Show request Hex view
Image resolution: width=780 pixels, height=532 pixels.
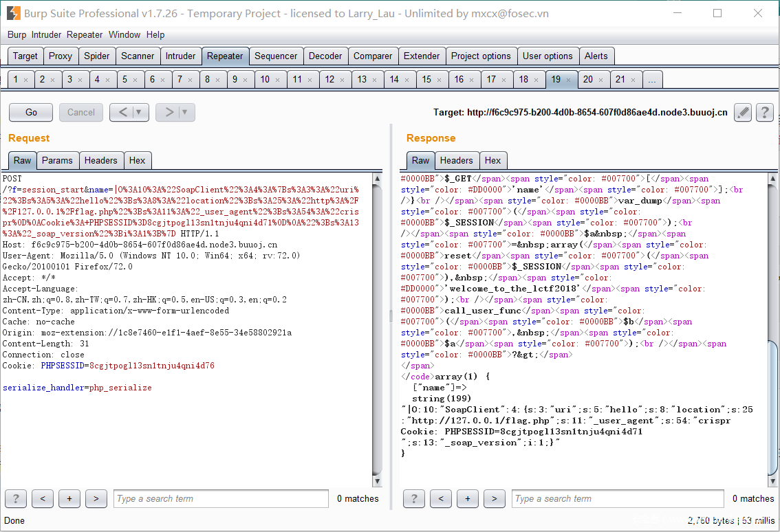138,161
